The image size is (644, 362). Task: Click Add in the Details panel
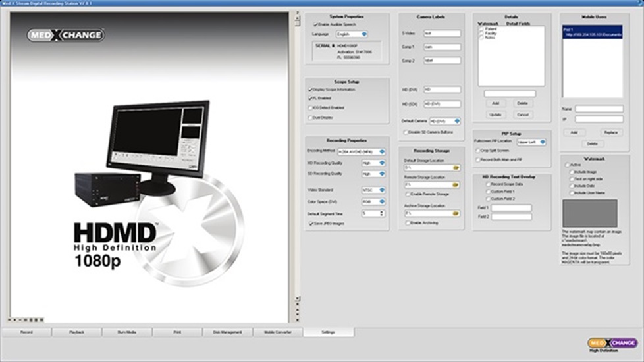click(496, 103)
